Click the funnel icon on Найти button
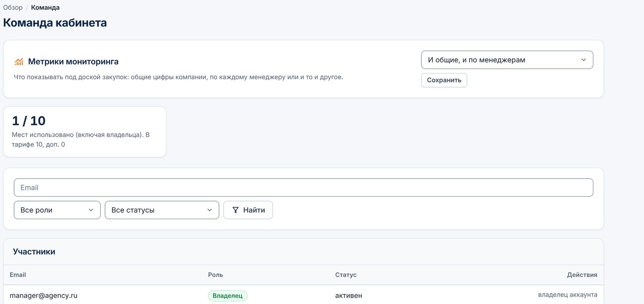The height and width of the screenshot is (304, 644). tap(235, 210)
